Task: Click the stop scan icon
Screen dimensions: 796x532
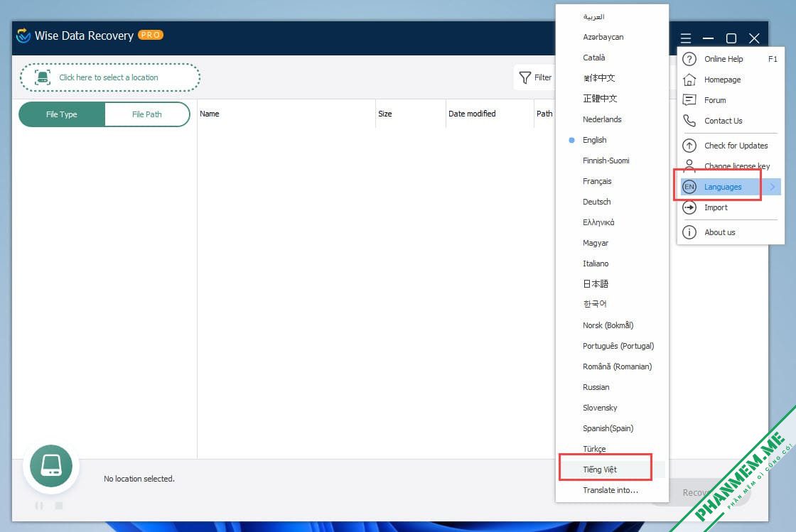Action: click(59, 506)
